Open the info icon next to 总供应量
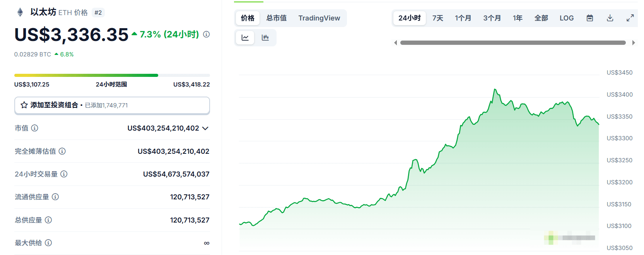644x255 pixels. click(48, 220)
